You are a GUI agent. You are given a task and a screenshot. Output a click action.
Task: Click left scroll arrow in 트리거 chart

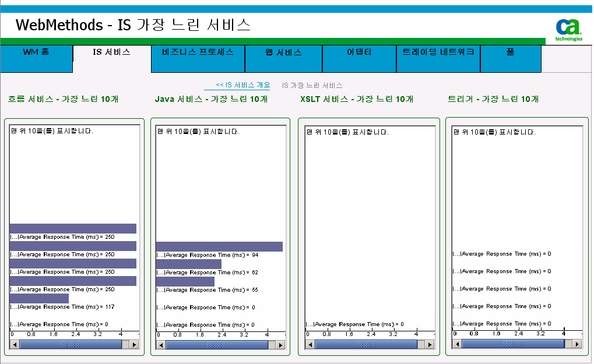[x=457, y=344]
